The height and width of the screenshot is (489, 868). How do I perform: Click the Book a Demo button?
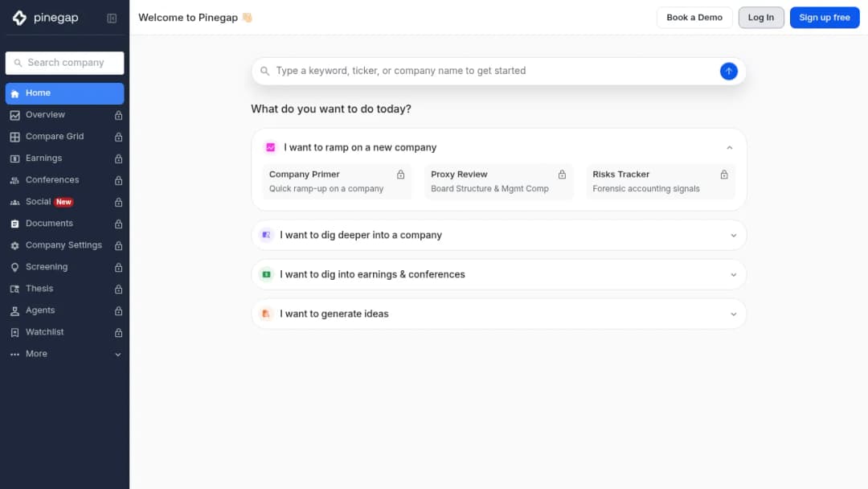click(694, 18)
